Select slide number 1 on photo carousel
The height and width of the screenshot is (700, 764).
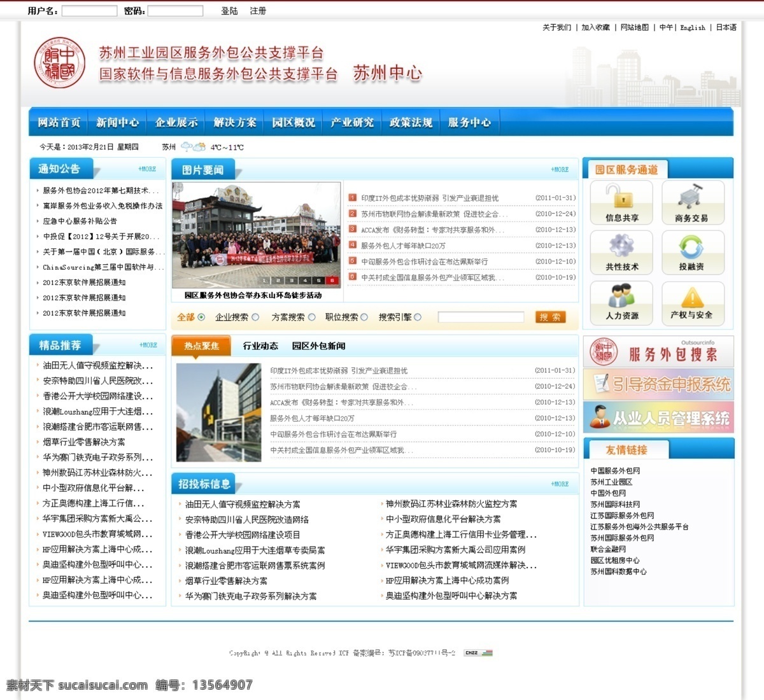[x=264, y=280]
